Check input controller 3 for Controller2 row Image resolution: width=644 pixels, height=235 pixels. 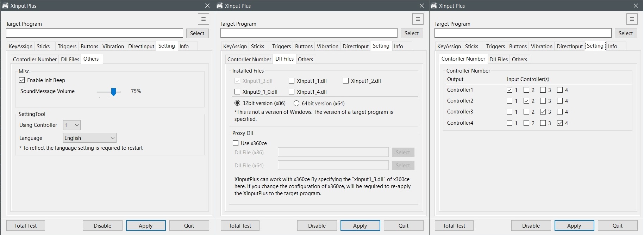tap(543, 101)
